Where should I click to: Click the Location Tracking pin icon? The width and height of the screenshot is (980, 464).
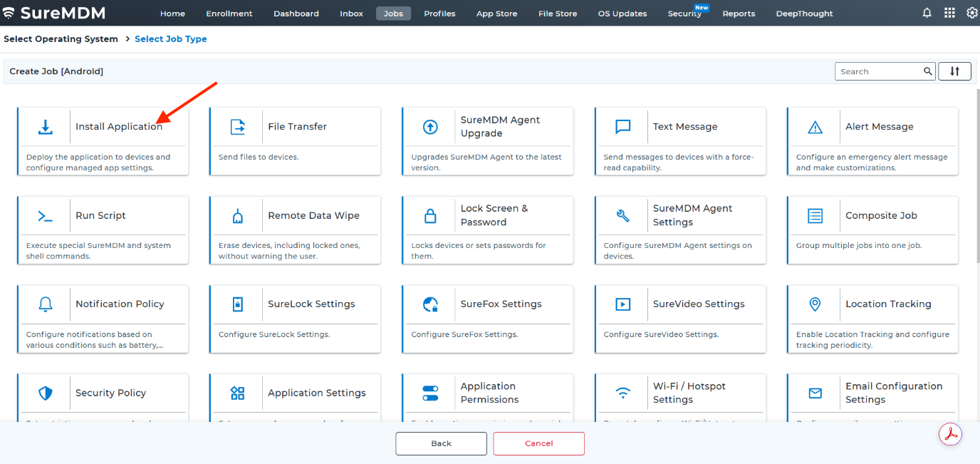(815, 304)
